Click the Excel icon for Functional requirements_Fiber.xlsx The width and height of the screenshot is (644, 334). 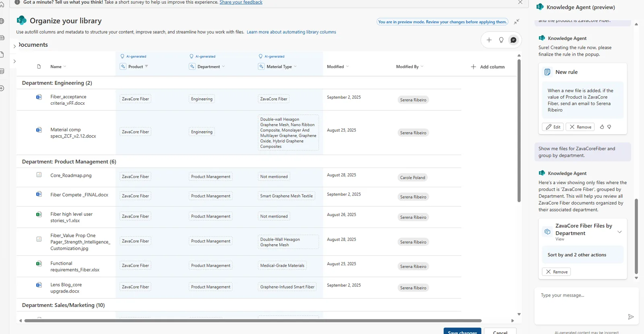point(39,263)
